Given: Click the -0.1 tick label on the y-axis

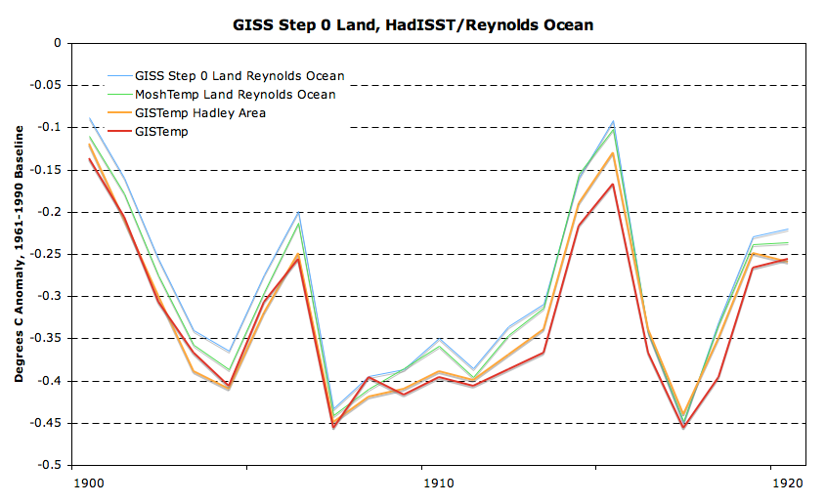Looking at the screenshot, I should 51,128.
